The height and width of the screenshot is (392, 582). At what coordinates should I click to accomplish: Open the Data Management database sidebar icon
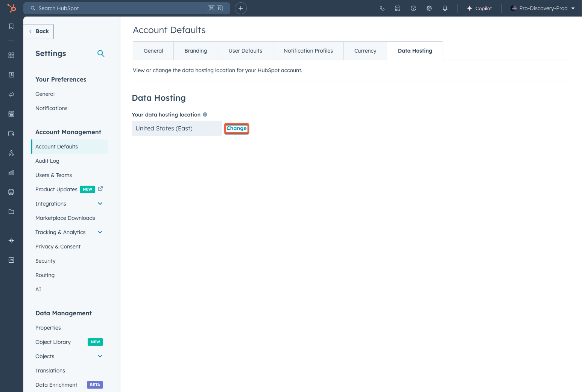click(11, 192)
